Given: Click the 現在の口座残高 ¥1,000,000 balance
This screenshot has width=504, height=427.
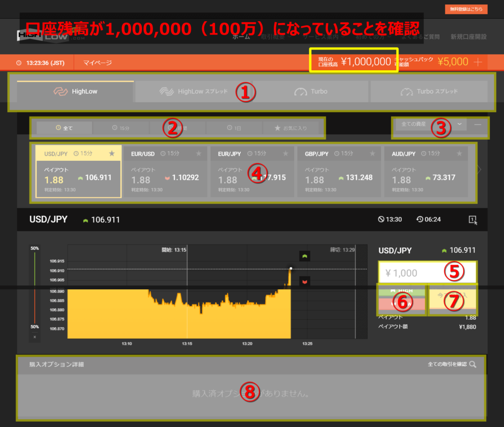Looking at the screenshot, I should [354, 61].
